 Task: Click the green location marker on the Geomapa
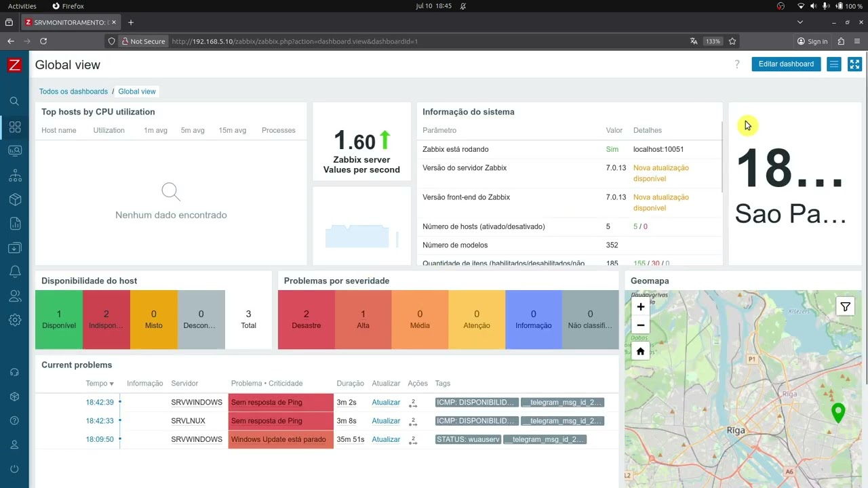[838, 413]
